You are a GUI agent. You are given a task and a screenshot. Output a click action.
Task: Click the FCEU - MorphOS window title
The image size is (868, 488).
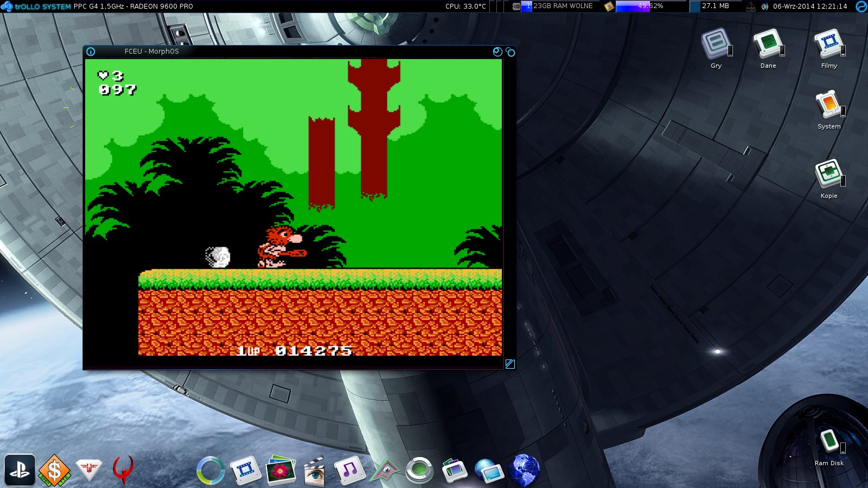pos(151,52)
